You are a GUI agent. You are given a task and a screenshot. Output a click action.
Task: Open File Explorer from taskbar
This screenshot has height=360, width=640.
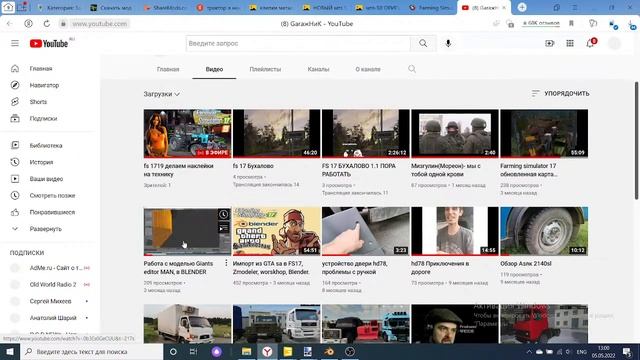[x=247, y=351]
